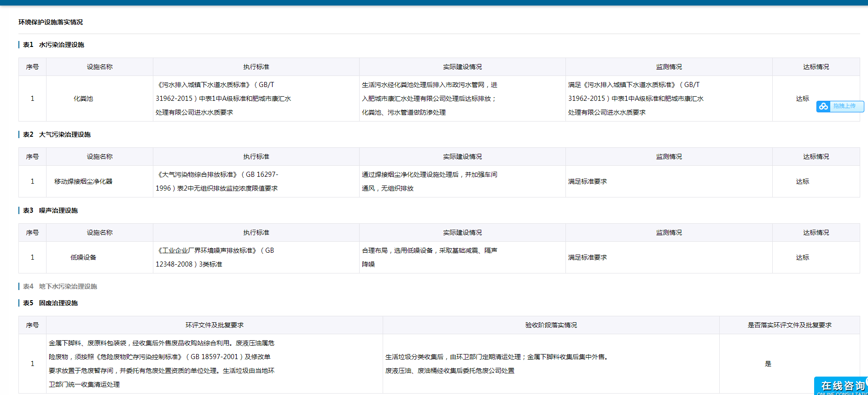Expand the 表4 地下水污染治理设施 section
Image resolution: width=868 pixels, height=395 pixels.
pyautogui.click(x=60, y=286)
